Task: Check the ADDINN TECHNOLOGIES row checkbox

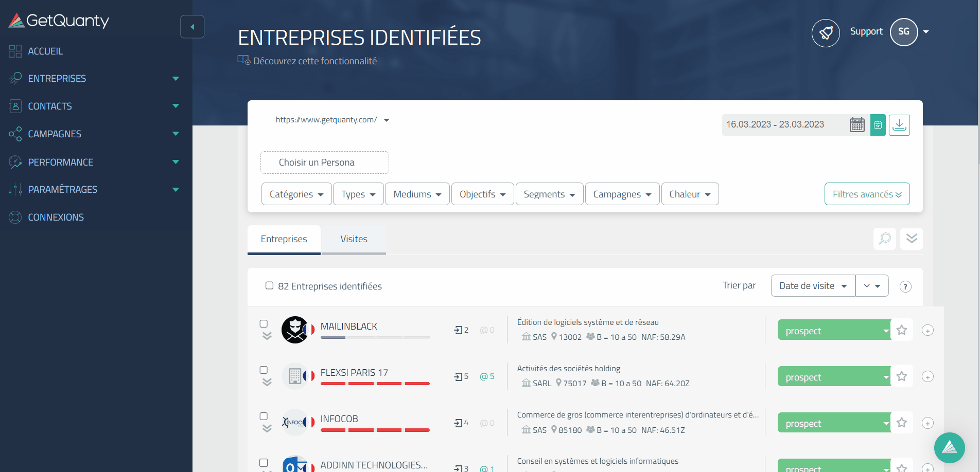Action: click(x=264, y=462)
